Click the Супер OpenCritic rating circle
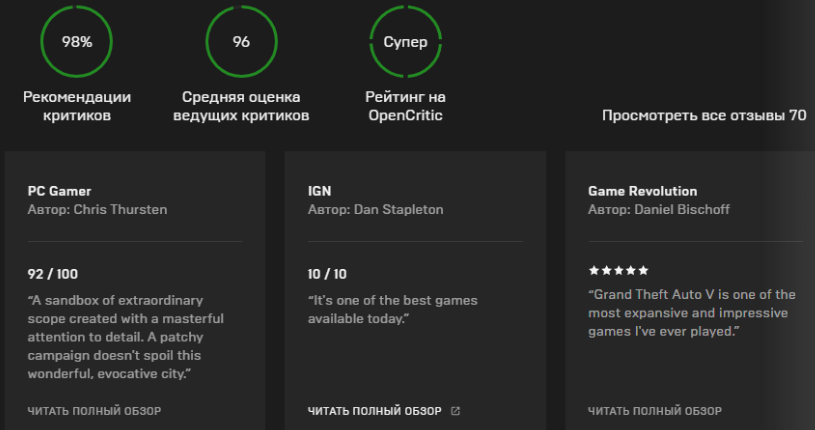The height and width of the screenshot is (430, 815). [x=405, y=42]
